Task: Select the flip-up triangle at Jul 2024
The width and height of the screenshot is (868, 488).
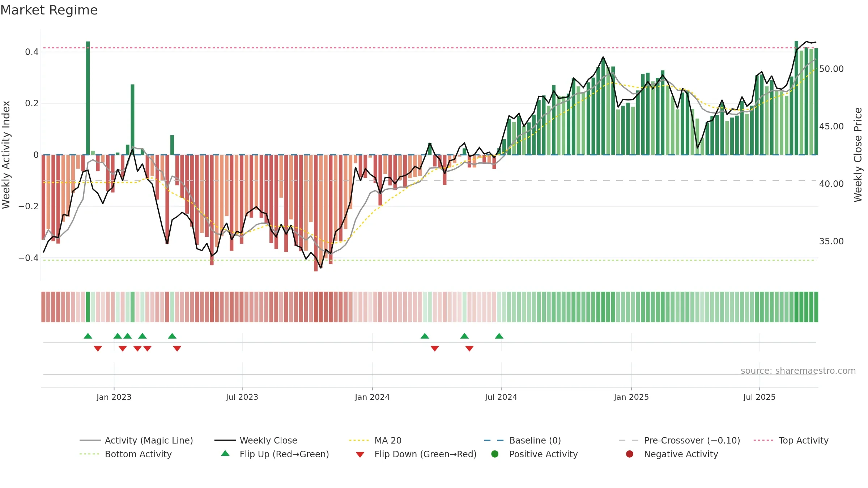Action: coord(499,336)
